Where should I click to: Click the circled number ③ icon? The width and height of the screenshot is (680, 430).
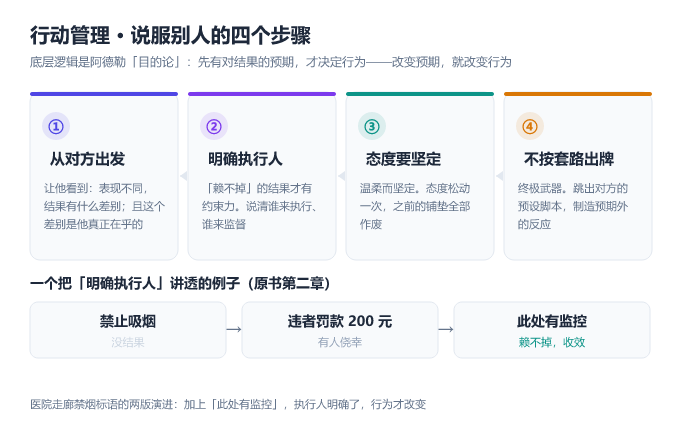(x=372, y=126)
